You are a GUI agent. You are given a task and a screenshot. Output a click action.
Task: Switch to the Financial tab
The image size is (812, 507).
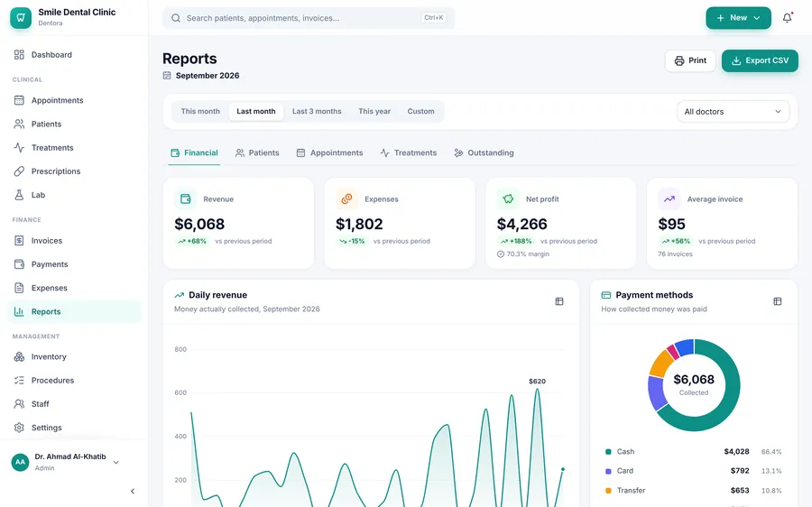(x=194, y=153)
